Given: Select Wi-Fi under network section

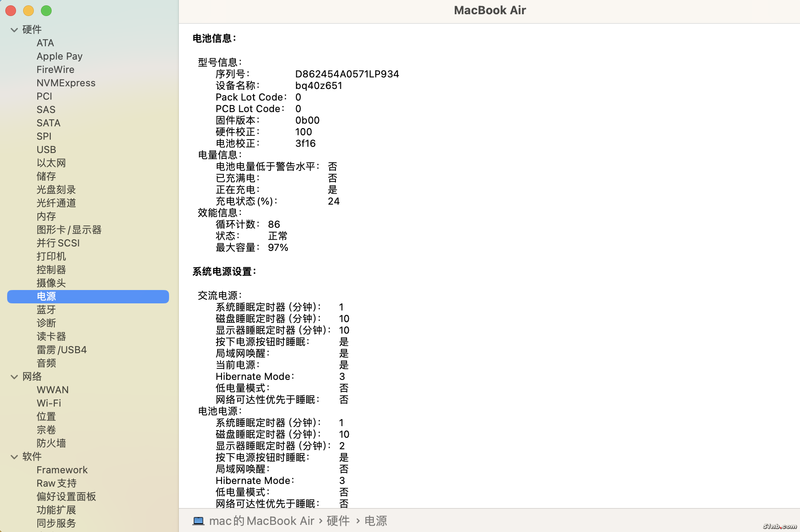Looking at the screenshot, I should coord(49,403).
